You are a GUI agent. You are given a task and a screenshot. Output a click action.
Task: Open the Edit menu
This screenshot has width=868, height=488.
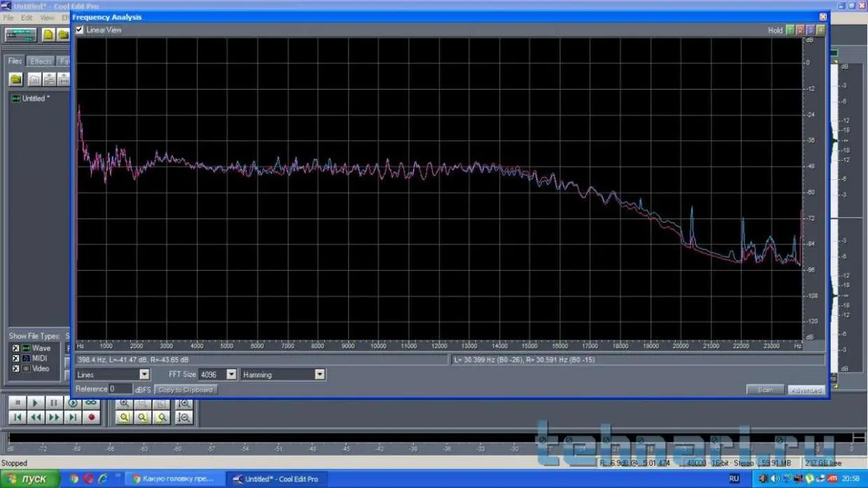coord(27,18)
